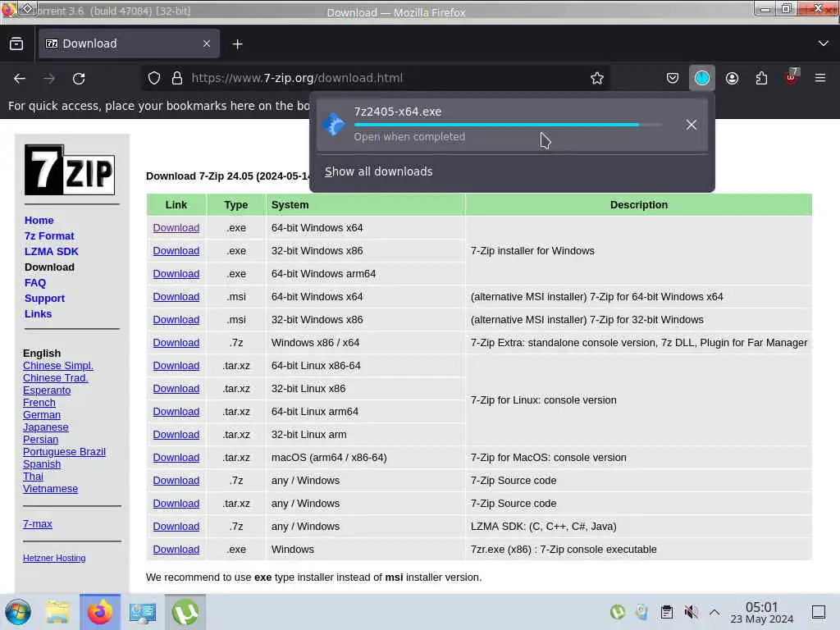Download the 32-bit Windows x86 .exe
840x630 pixels.
click(x=176, y=251)
